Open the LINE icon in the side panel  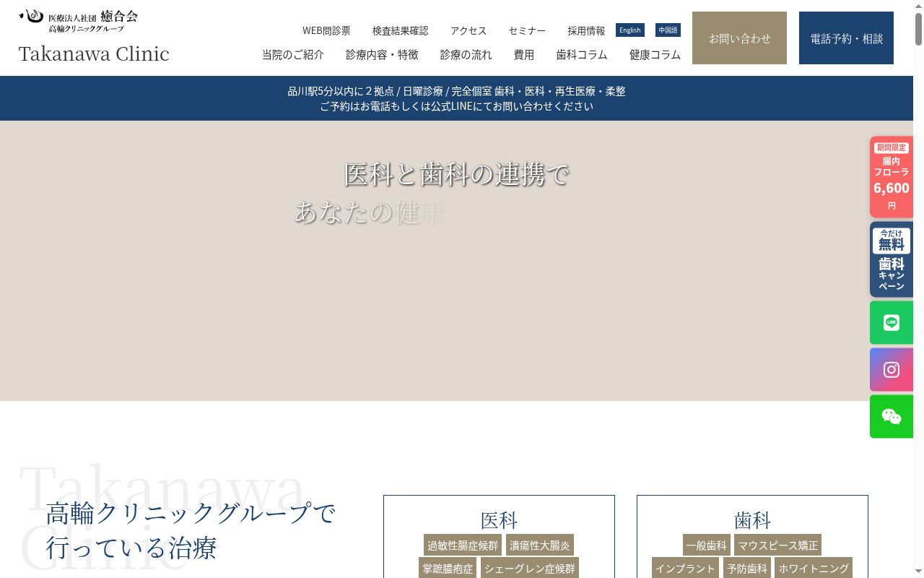(892, 322)
